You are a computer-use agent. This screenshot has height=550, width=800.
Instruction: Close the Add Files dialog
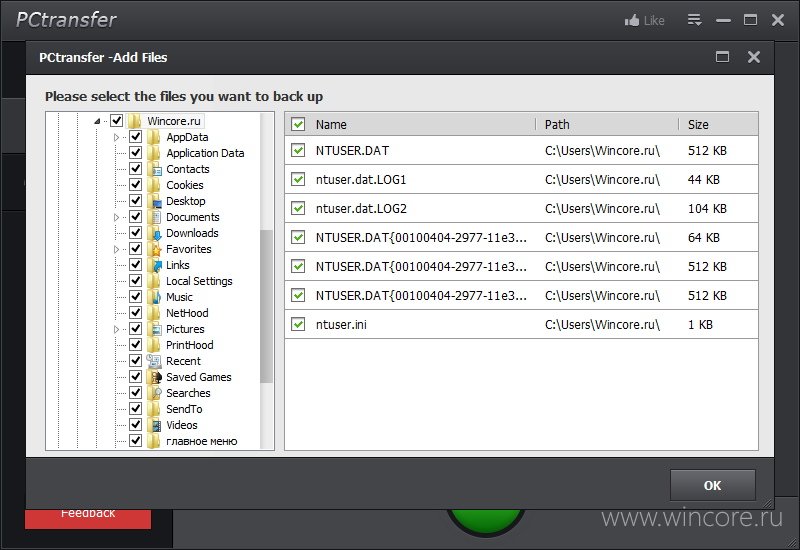[x=754, y=57]
